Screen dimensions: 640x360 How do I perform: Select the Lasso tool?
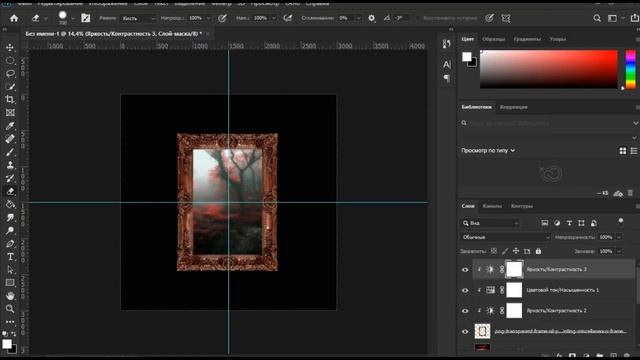click(10, 73)
